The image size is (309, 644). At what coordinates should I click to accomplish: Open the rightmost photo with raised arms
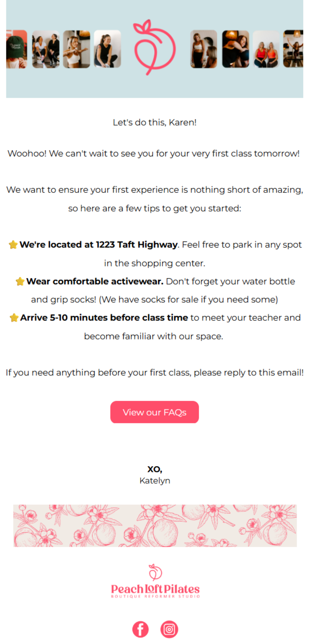click(x=293, y=49)
